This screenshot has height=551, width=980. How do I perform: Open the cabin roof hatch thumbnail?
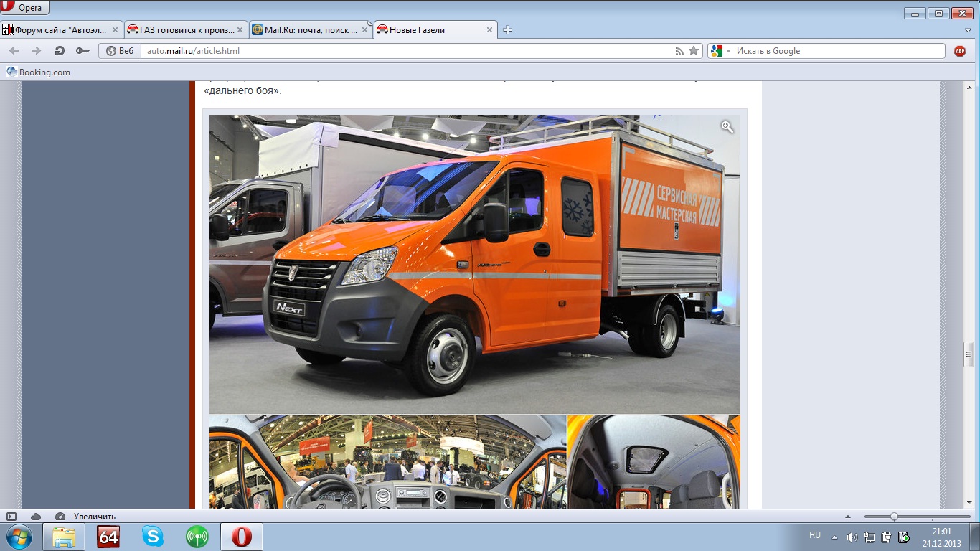pos(654,462)
